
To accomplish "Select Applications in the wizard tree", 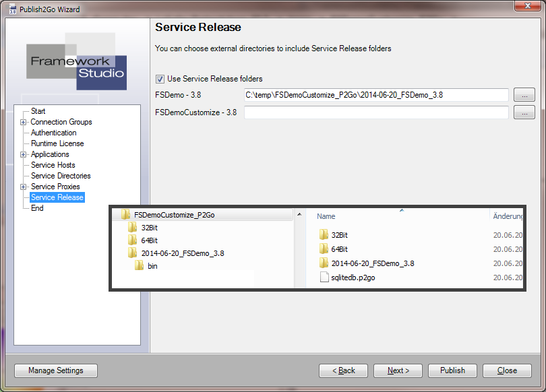I will [x=50, y=154].
